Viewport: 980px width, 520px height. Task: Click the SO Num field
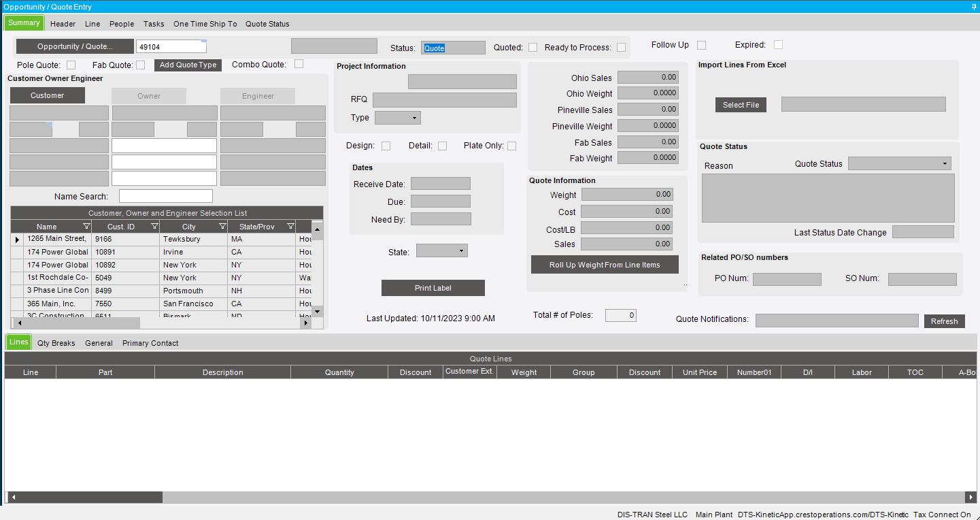coord(922,279)
